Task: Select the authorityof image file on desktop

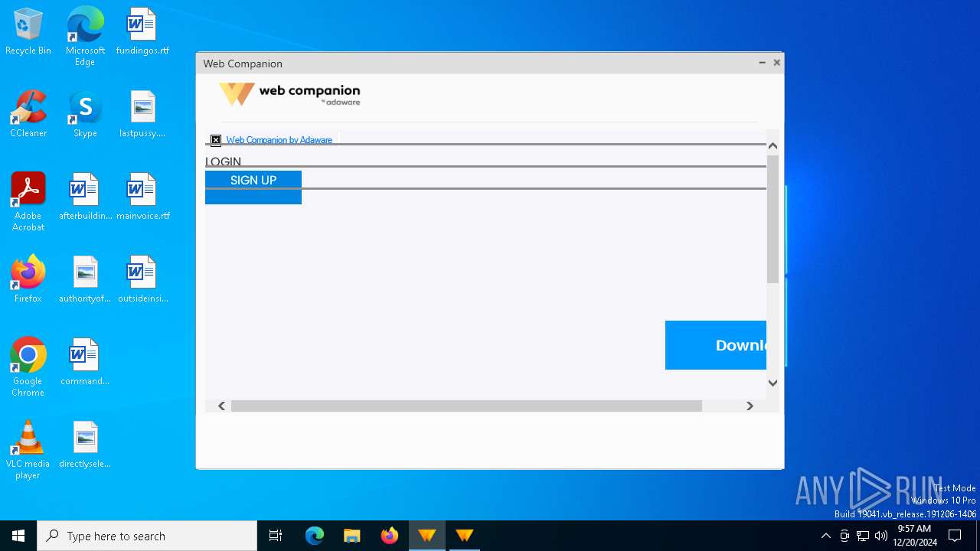Action: pos(85,279)
